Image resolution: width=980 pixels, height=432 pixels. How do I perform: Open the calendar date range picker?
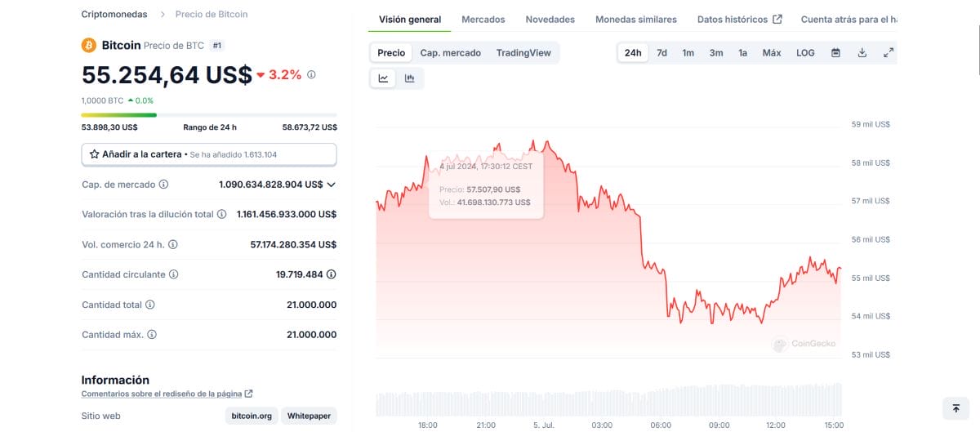coord(835,53)
